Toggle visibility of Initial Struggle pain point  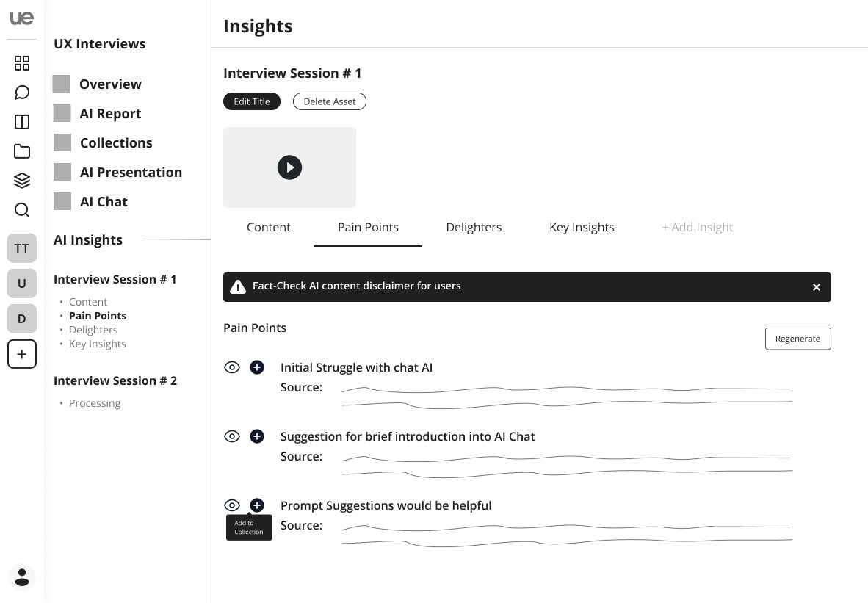tap(232, 367)
